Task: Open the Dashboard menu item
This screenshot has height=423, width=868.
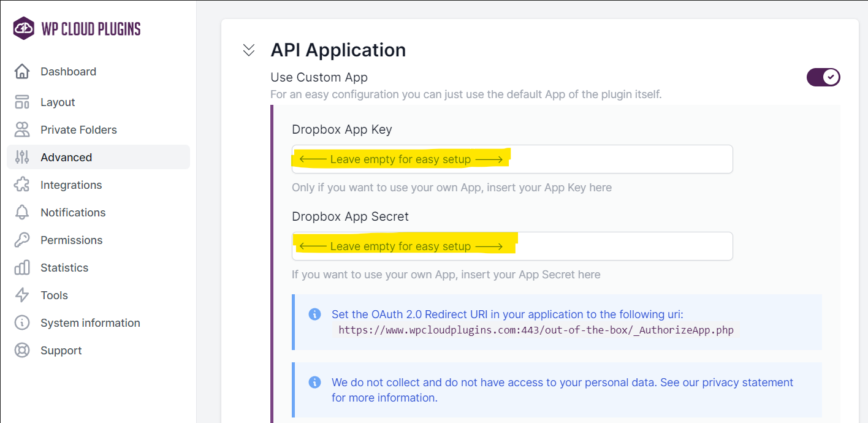Action: [x=98, y=71]
